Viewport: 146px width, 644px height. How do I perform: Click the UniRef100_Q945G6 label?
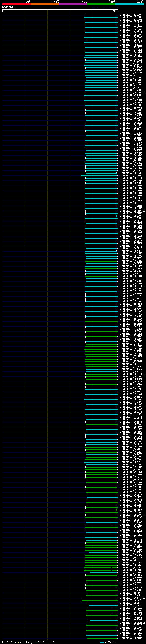131,67
